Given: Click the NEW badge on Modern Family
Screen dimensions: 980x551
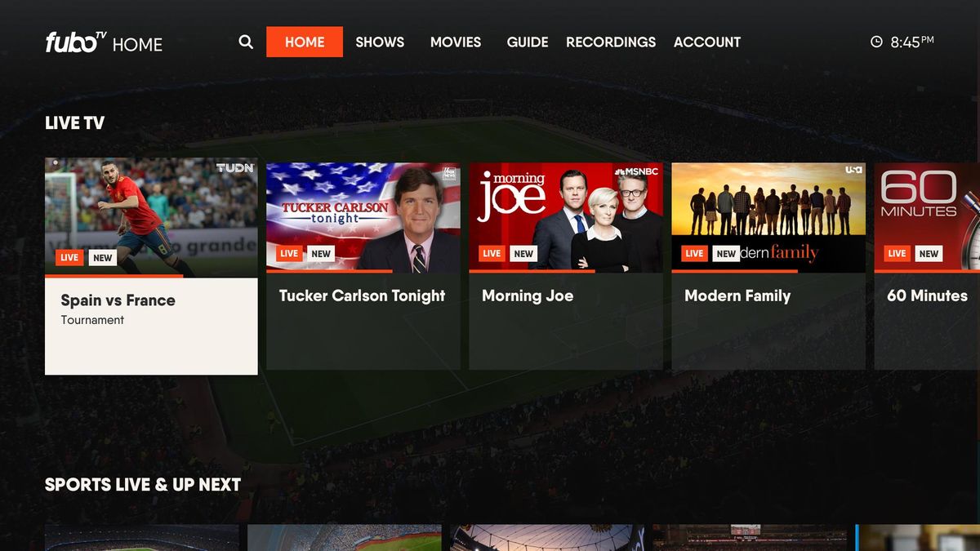Looking at the screenshot, I should 726,254.
